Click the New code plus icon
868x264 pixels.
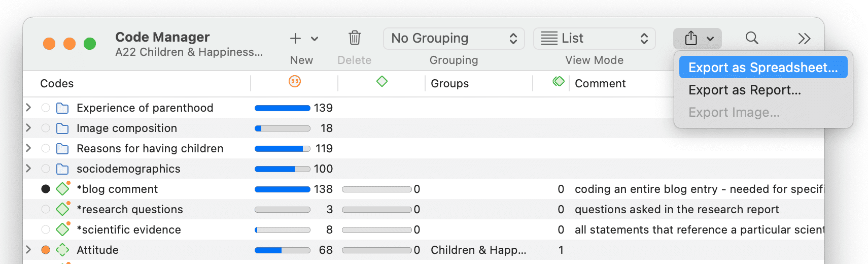click(295, 39)
